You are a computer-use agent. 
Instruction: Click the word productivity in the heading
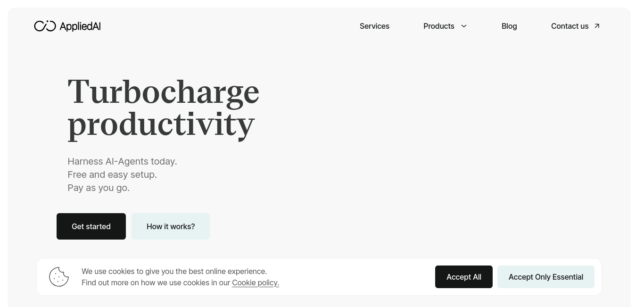161,125
